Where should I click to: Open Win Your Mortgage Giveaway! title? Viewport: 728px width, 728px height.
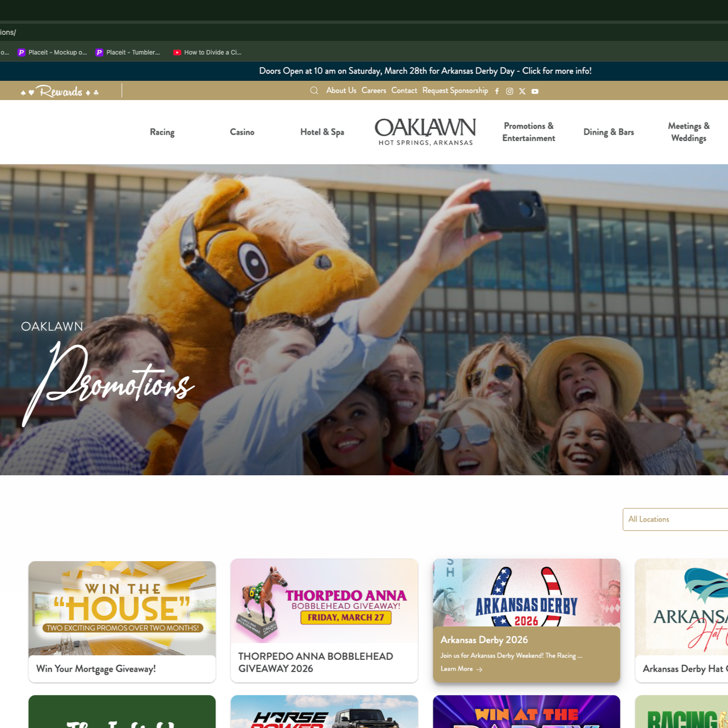tap(96, 669)
